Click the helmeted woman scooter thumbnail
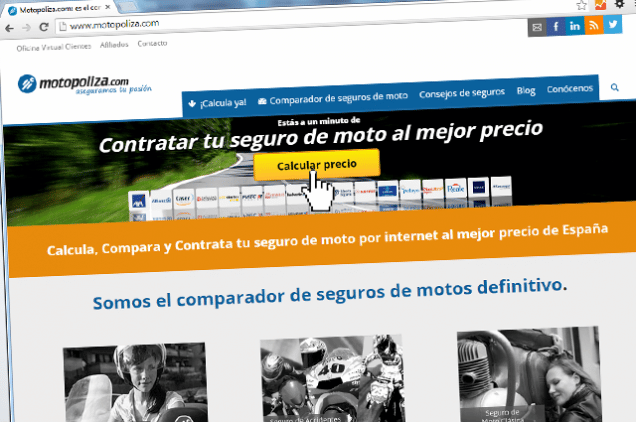 click(135, 383)
